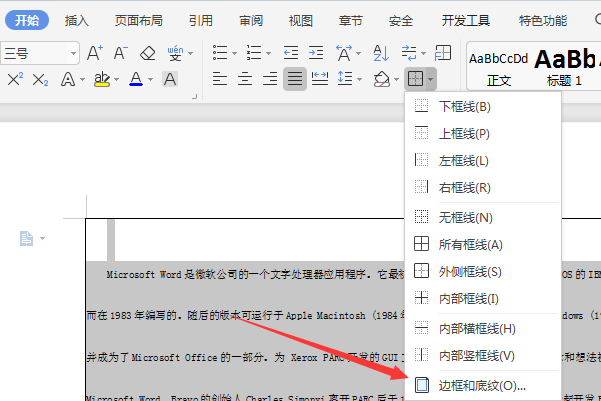This screenshot has width=601, height=401.
Task: Apply blue font color
Action: [x=136, y=79]
